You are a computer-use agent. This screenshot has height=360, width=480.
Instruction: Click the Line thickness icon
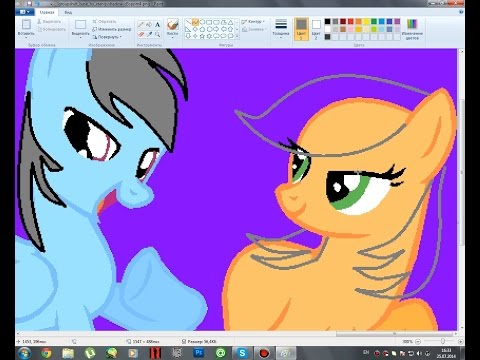pos(281,24)
